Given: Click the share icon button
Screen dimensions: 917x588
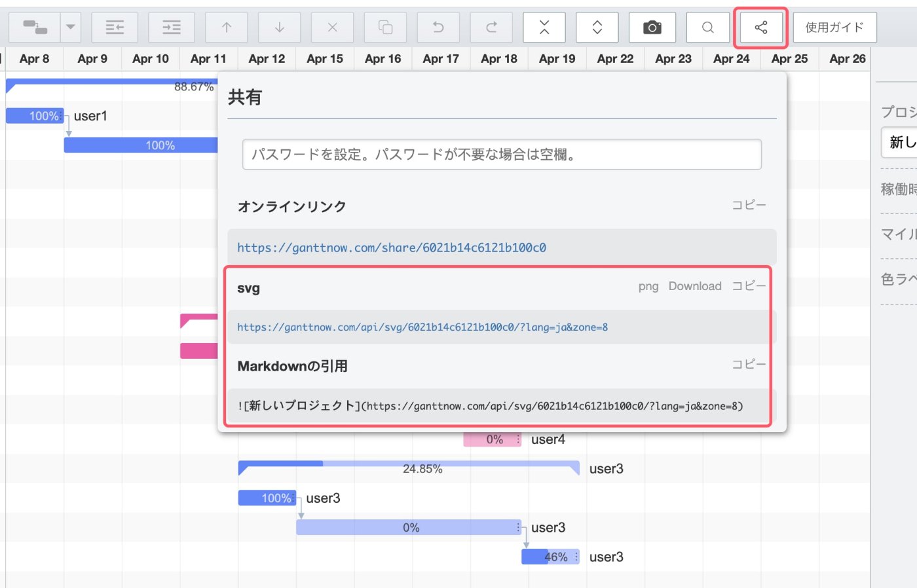Looking at the screenshot, I should pos(761,28).
